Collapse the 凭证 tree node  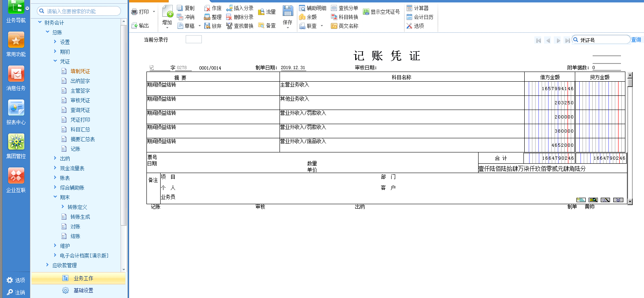click(55, 61)
